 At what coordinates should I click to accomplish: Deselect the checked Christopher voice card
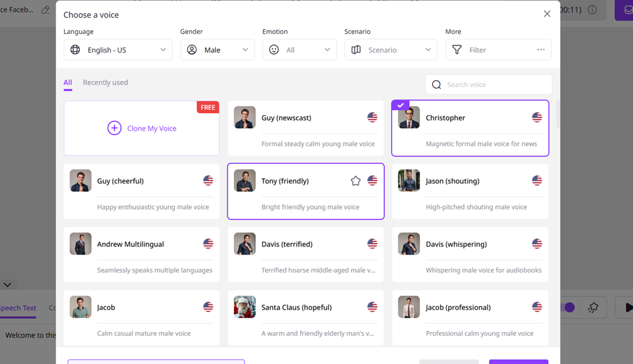tap(470, 128)
